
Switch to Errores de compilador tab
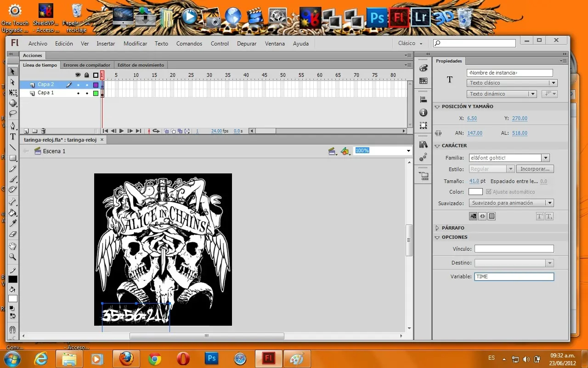[87, 65]
